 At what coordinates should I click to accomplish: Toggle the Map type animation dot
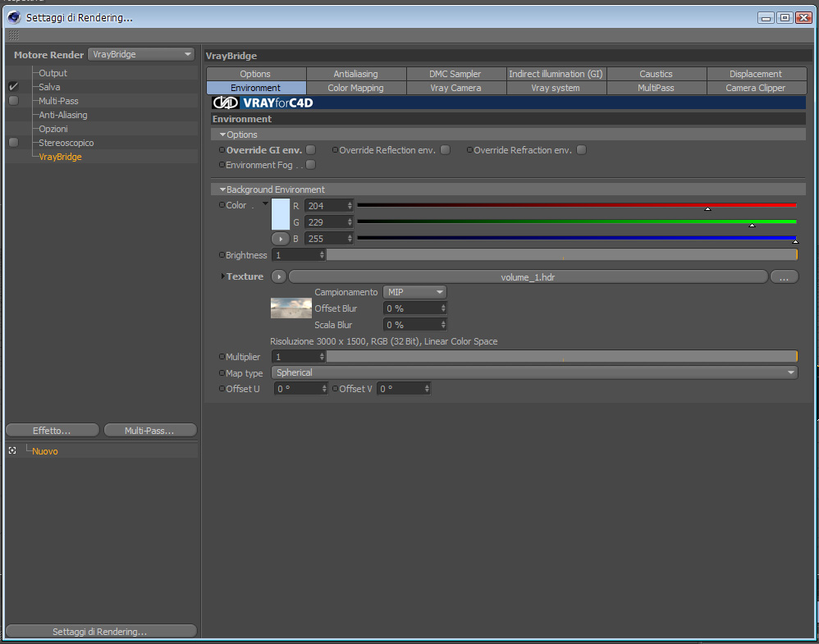tap(222, 373)
